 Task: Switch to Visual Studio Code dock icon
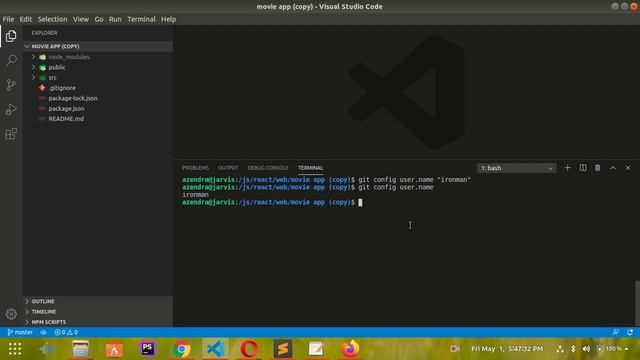tap(216, 349)
